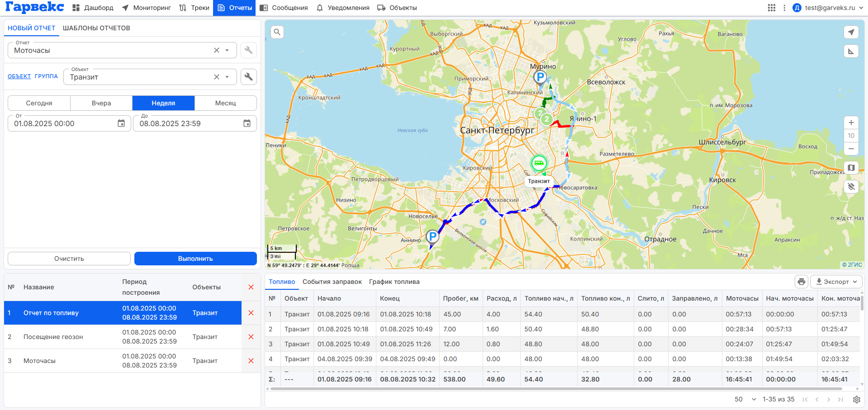Click the Гарвекс logo
This screenshot has width=868, height=410.
(x=35, y=7)
